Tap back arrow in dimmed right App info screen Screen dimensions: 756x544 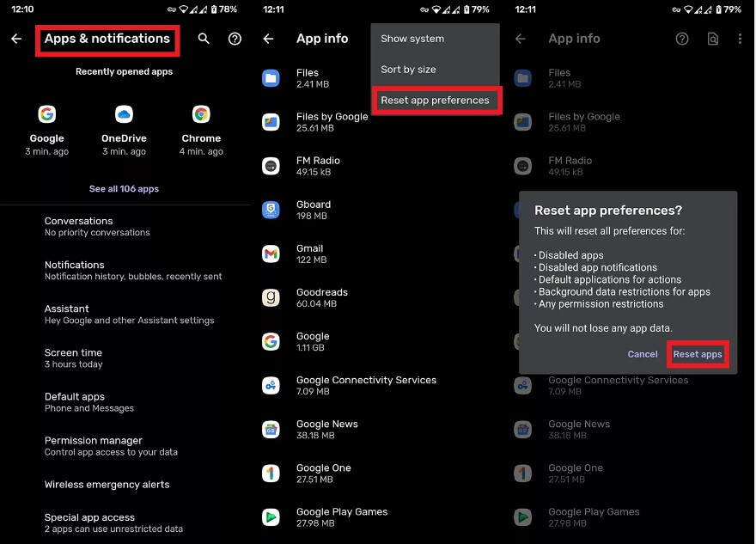pyautogui.click(x=521, y=39)
